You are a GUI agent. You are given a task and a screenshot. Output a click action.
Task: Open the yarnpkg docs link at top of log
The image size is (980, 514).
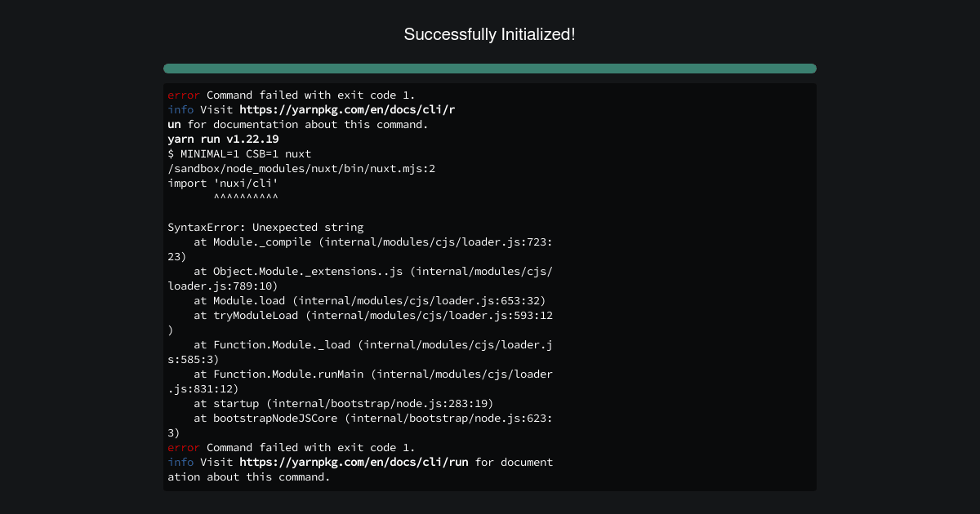click(x=311, y=117)
